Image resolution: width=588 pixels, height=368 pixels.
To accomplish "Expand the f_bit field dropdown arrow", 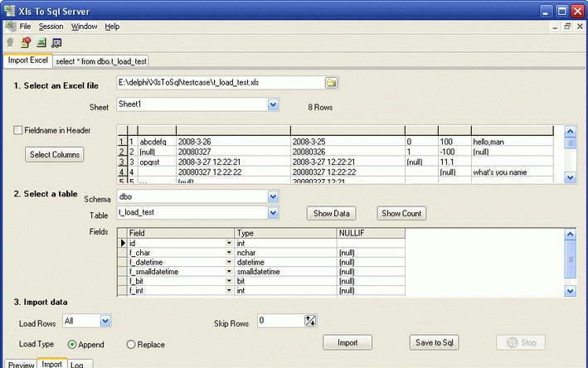I will (229, 281).
